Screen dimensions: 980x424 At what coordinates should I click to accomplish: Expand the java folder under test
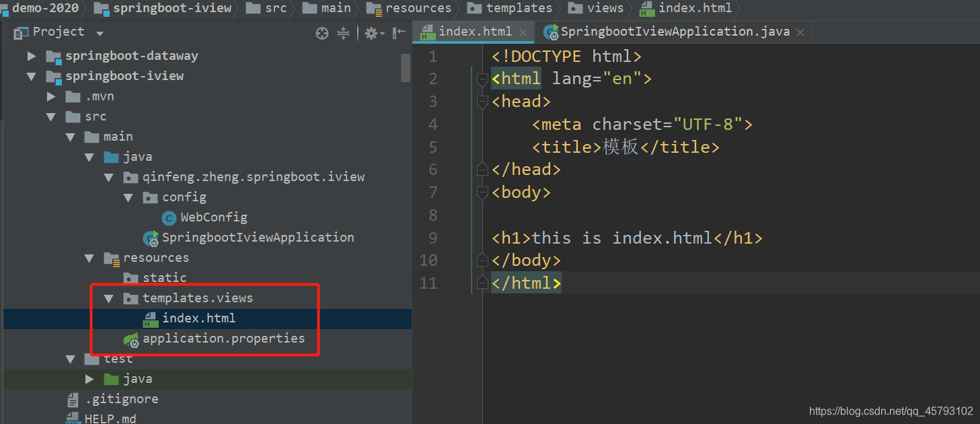pyautogui.click(x=89, y=379)
